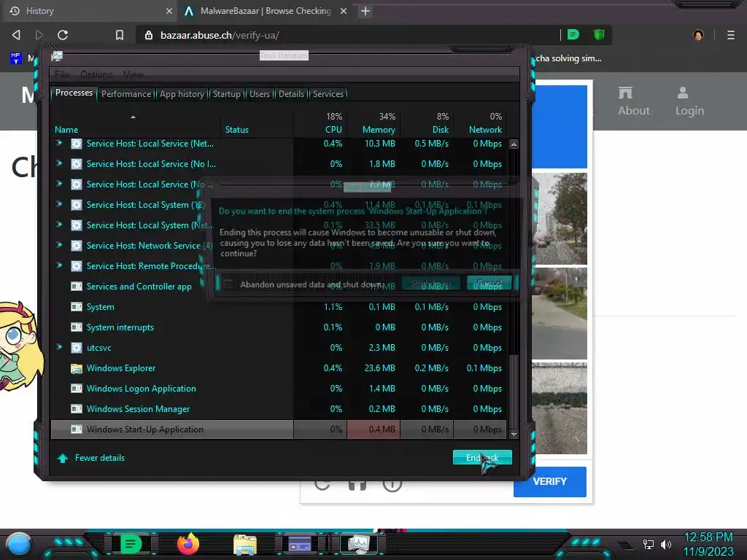This screenshot has width=747, height=560.
Task: Open the Services tab
Action: 328,94
